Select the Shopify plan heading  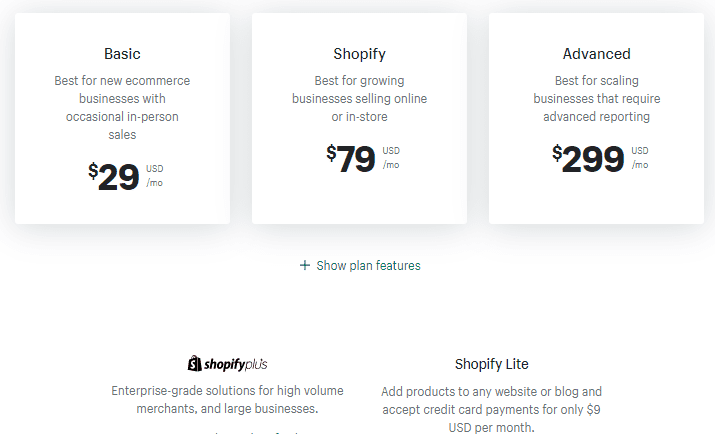[x=359, y=54]
